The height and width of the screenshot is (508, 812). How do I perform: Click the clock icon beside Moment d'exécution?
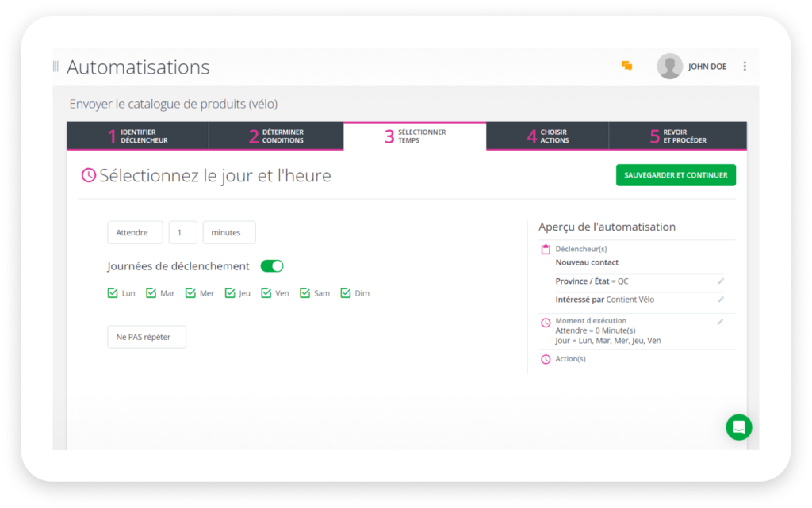click(544, 321)
